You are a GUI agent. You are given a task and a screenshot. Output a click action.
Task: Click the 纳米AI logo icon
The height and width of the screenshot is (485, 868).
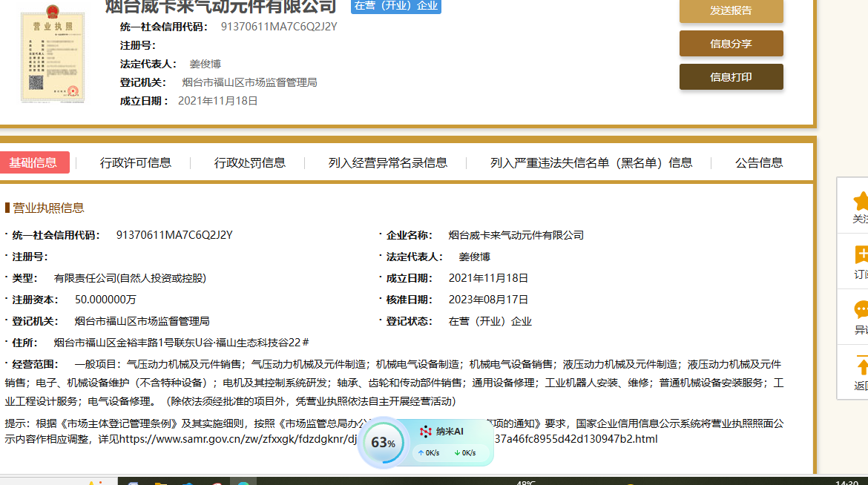(x=426, y=432)
